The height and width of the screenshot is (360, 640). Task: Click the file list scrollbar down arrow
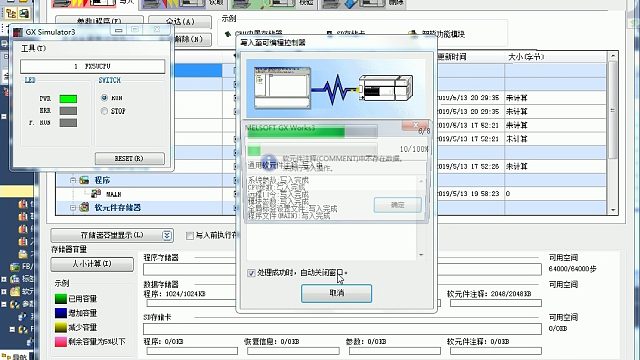[x=613, y=210]
